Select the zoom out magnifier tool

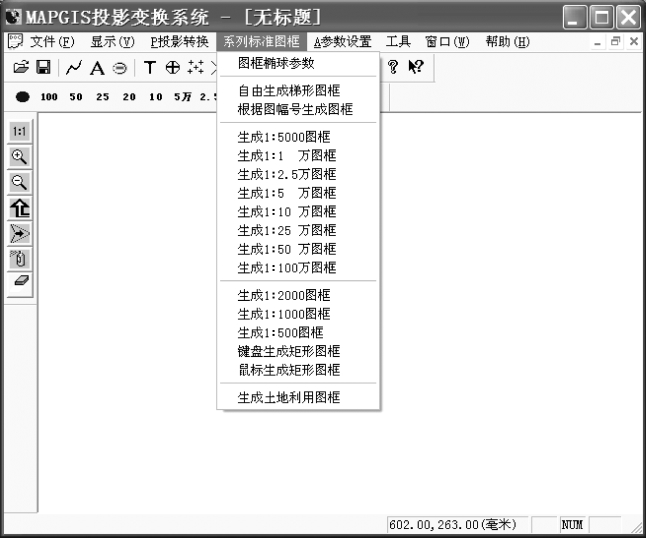19,182
